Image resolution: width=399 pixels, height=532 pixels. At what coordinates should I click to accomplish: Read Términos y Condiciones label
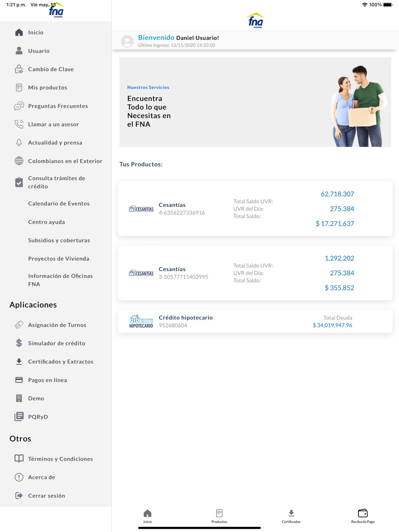point(60,459)
